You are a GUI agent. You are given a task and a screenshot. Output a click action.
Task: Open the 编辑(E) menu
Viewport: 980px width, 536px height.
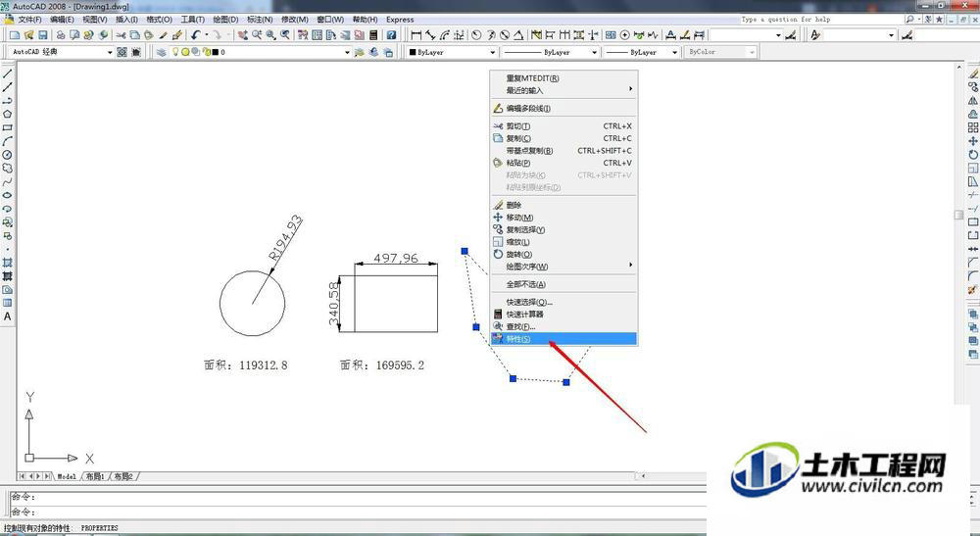pos(62,20)
